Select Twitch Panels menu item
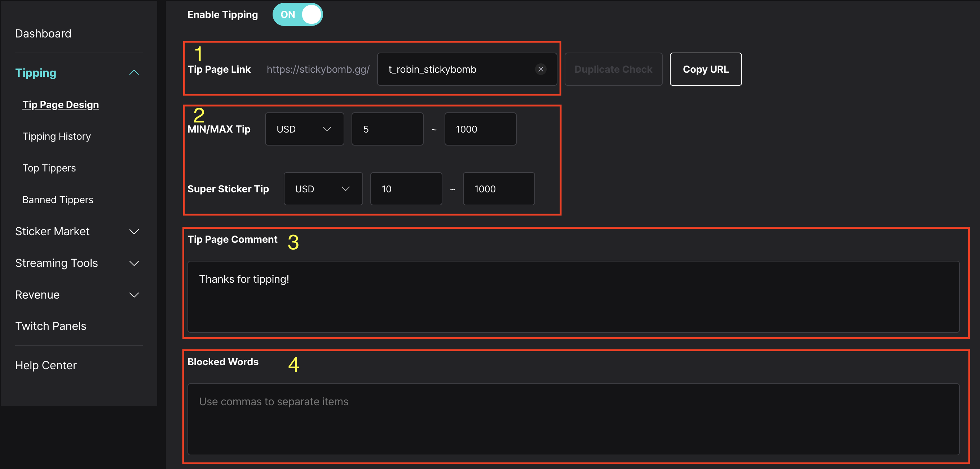Viewport: 980px width, 469px height. click(51, 326)
